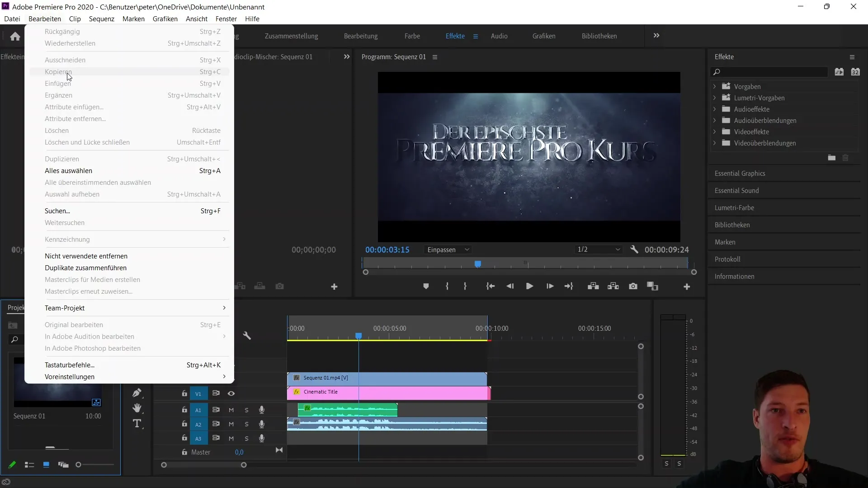The image size is (868, 488).
Task: Open Effects panel hamburger menu
Action: pos(852,57)
